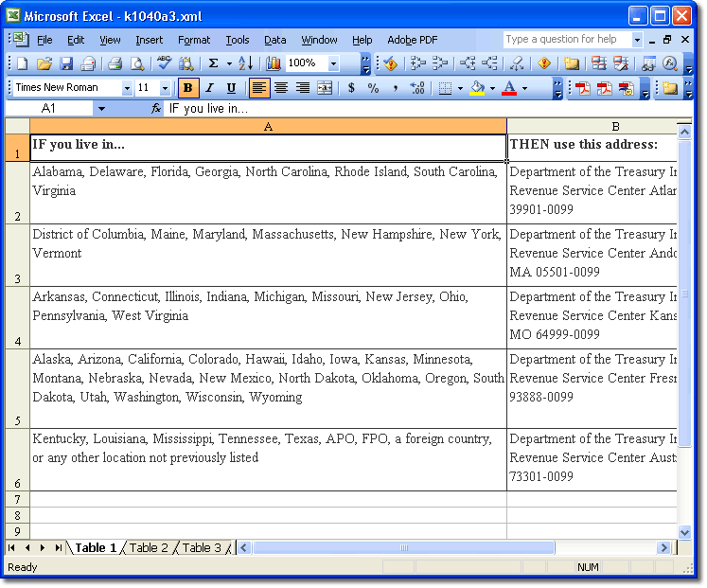Toggle Italic formatting
707x588 pixels.
[x=209, y=88]
